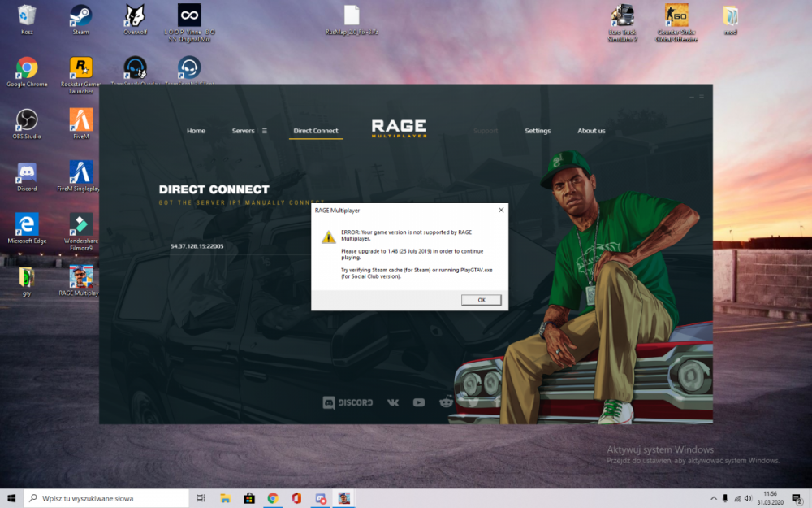Close the RAGE Multiplayer error dialog
Image resolution: width=812 pixels, height=508 pixels.
[x=501, y=210]
